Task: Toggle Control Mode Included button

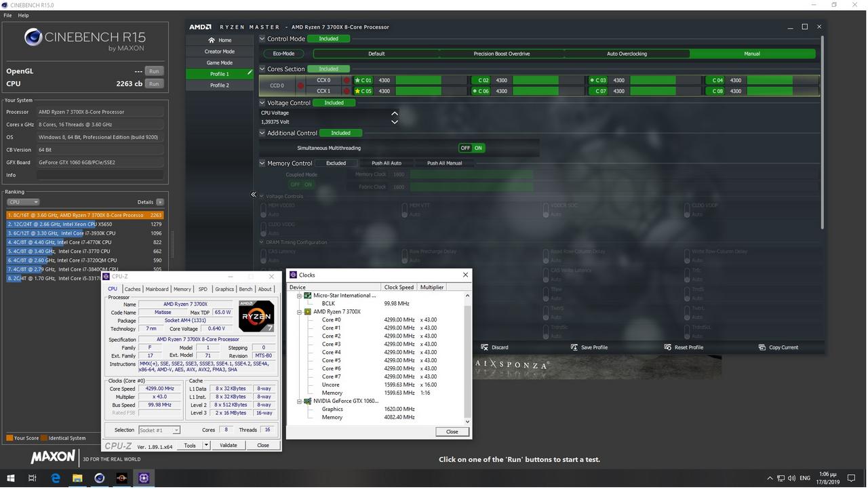Action: (x=328, y=39)
